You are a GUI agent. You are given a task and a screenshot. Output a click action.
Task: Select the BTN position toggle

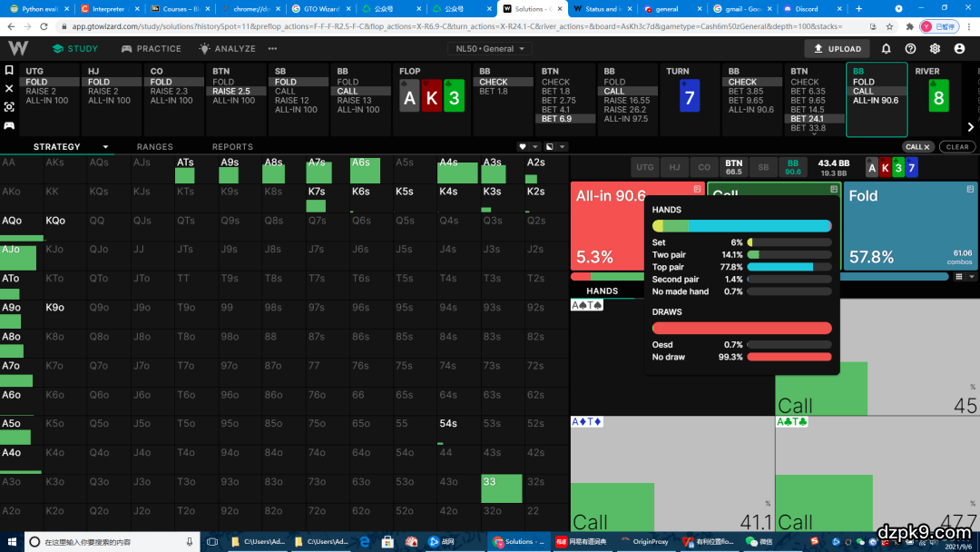pyautogui.click(x=733, y=167)
